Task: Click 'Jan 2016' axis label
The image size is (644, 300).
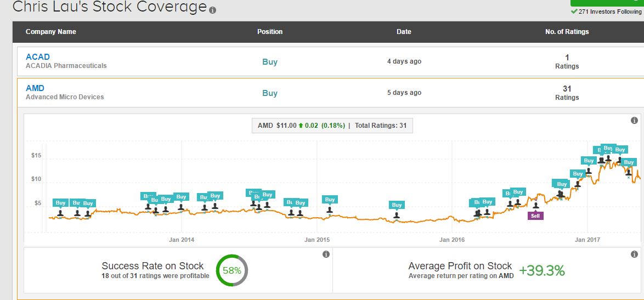Action: (452, 240)
